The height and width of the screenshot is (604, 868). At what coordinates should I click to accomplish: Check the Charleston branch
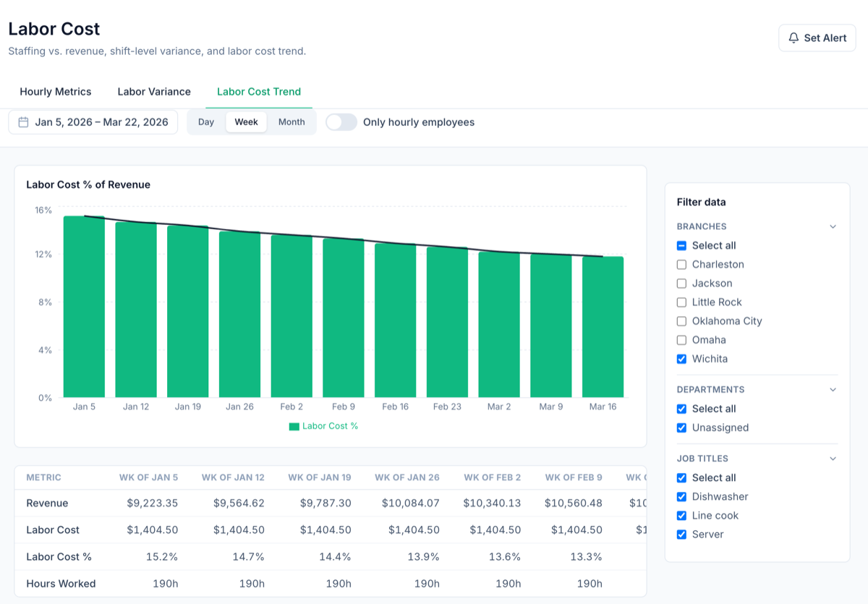(x=681, y=265)
